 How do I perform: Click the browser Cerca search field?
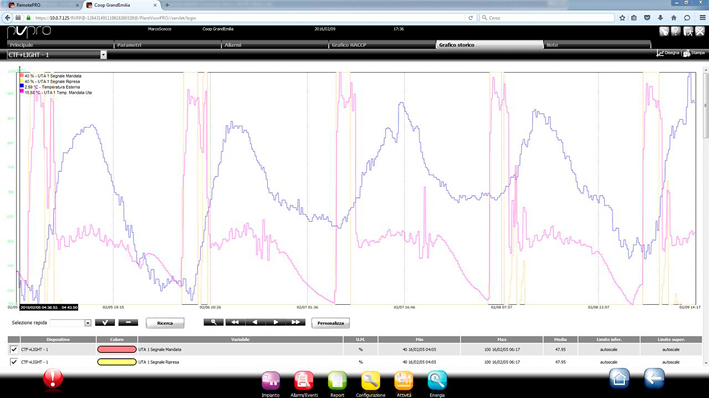[x=547, y=18]
